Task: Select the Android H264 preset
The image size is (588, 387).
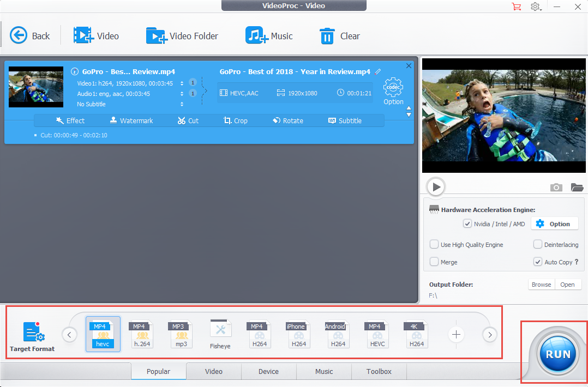Action: point(338,334)
